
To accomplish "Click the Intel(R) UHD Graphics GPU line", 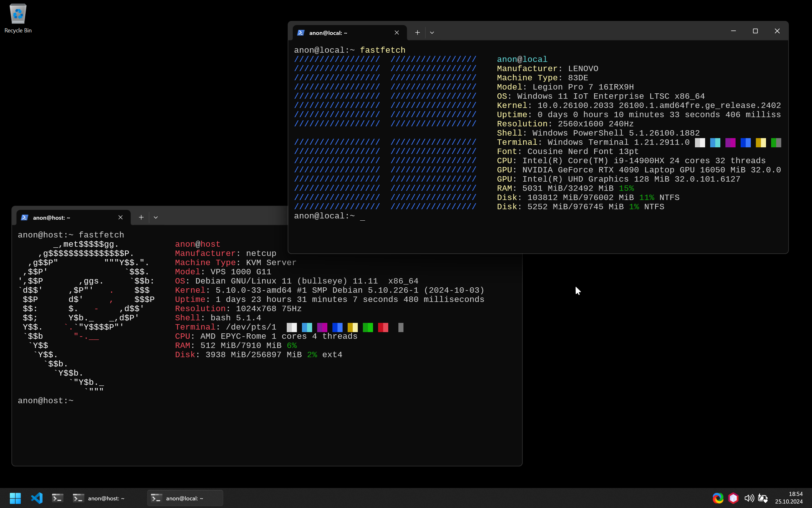I will pyautogui.click(x=619, y=179).
